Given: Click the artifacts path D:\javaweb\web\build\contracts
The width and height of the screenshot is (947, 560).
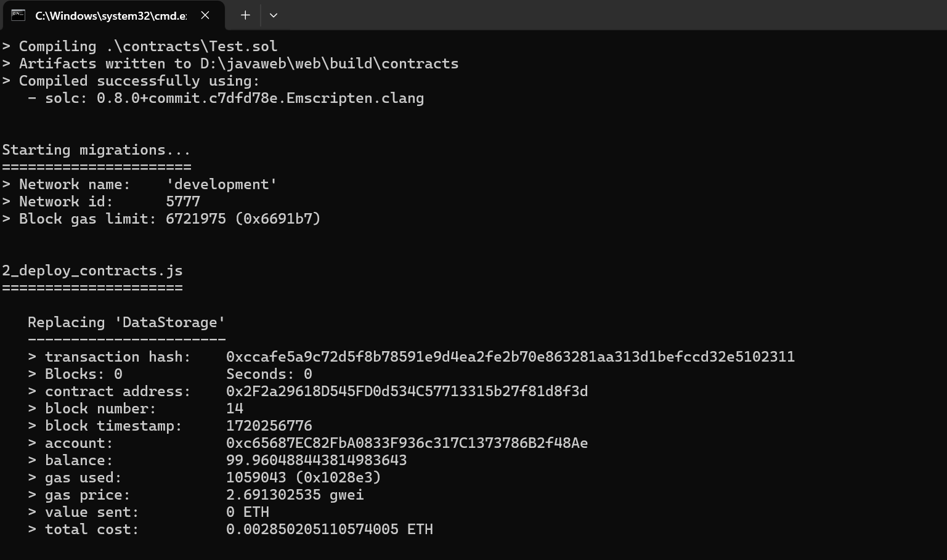Looking at the screenshot, I should tap(329, 63).
